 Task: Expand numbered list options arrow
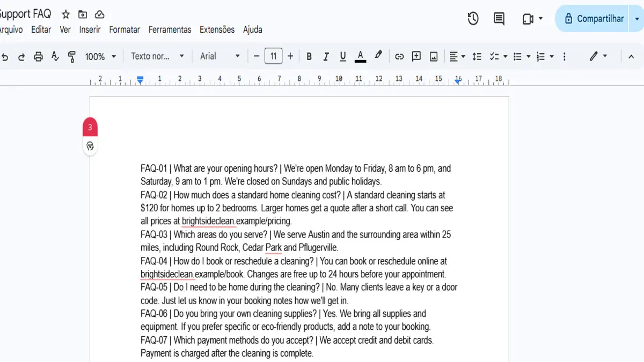point(552,56)
